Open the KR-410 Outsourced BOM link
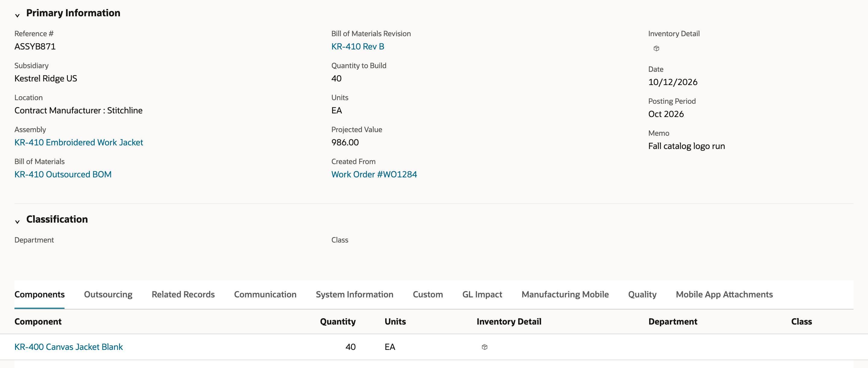The image size is (868, 368). pyautogui.click(x=63, y=174)
